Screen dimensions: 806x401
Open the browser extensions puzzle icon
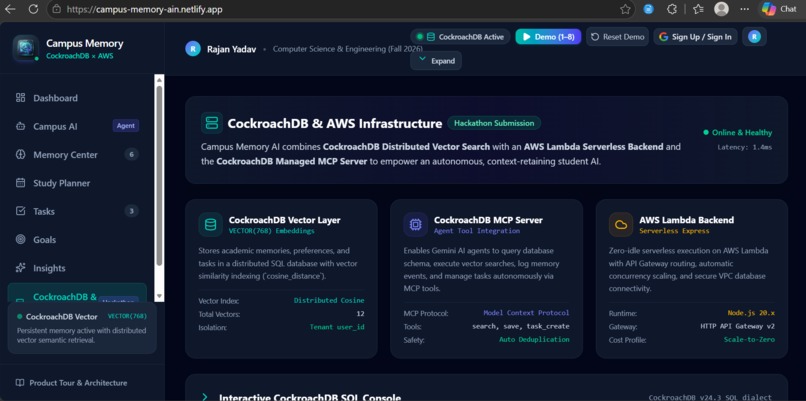tap(671, 9)
